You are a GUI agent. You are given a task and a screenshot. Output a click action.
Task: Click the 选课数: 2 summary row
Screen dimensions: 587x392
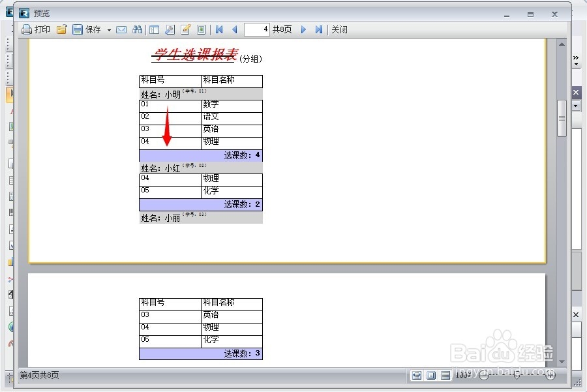(x=201, y=204)
